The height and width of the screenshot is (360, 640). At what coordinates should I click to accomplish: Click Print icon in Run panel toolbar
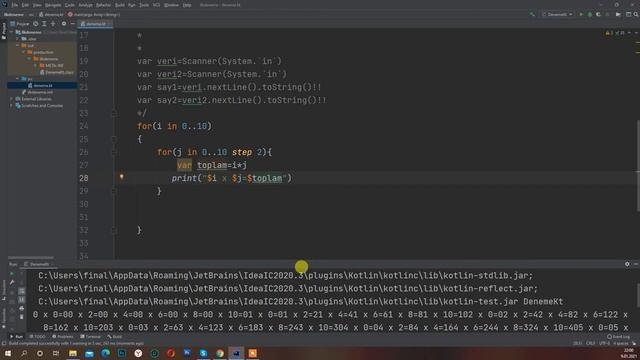click(x=22, y=308)
